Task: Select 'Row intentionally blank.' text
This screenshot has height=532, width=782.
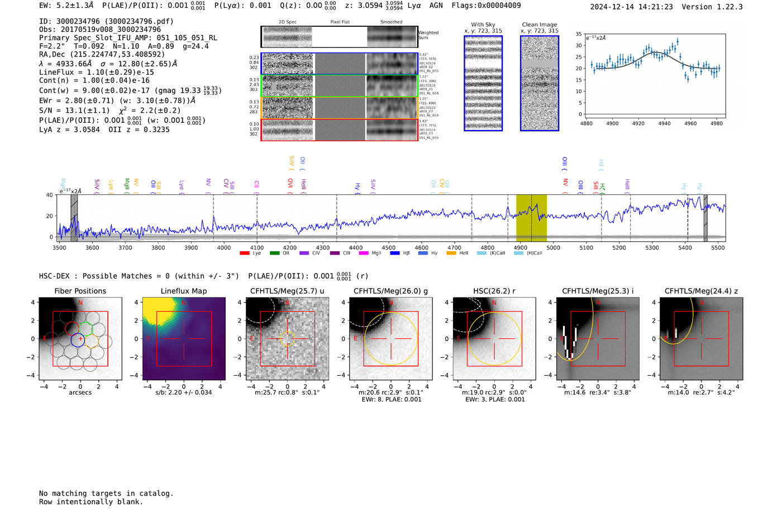Action: click(91, 502)
